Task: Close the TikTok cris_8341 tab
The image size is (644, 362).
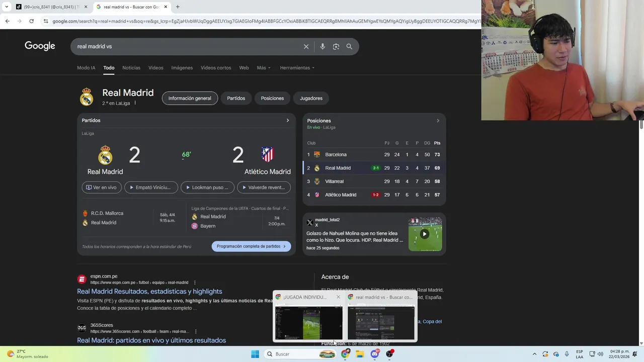Action: coord(86,7)
